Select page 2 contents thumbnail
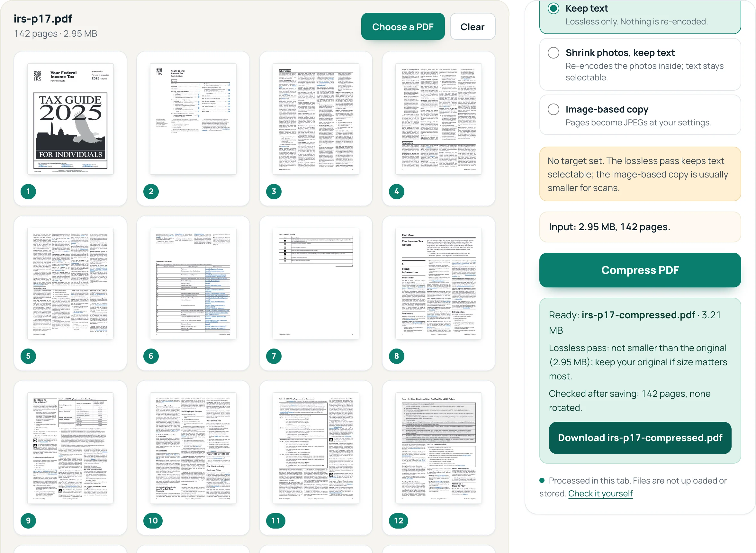Screen dimensions: 756x553 [193, 119]
